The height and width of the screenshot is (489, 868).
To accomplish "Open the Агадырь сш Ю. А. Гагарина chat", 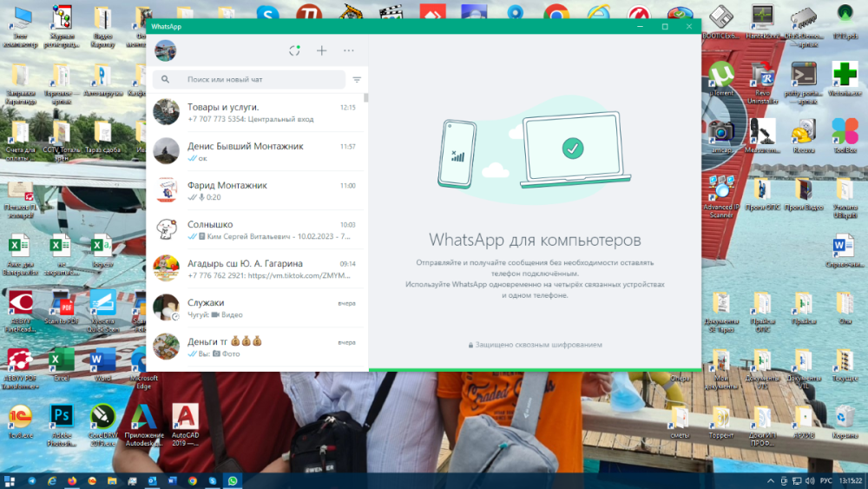I will [x=256, y=268].
